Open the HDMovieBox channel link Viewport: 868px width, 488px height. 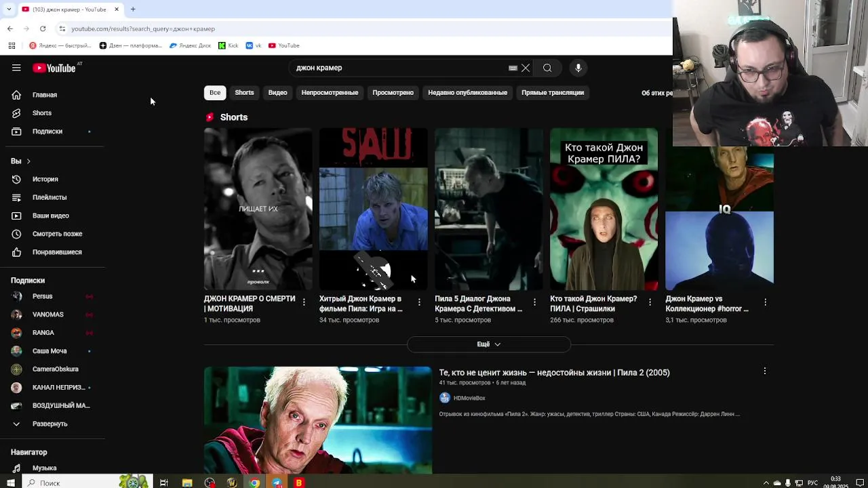[469, 399]
